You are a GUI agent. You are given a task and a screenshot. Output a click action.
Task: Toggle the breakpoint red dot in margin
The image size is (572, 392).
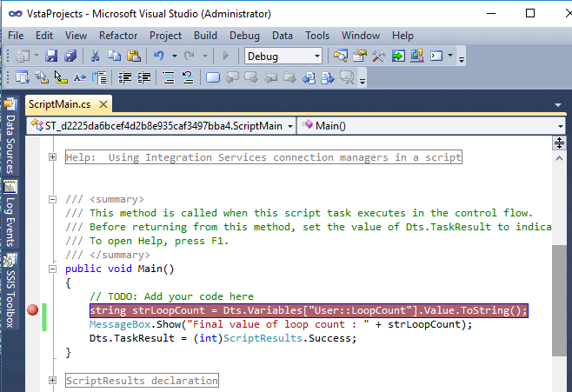point(33,310)
